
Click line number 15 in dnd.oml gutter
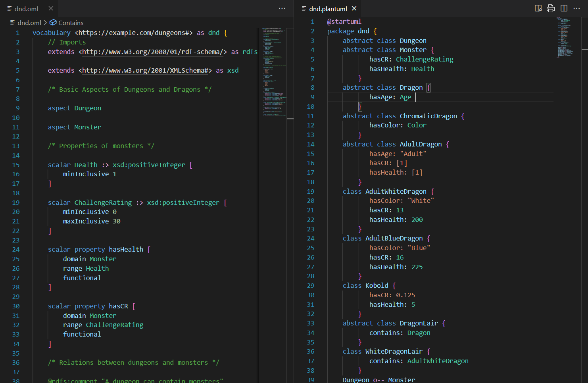(x=16, y=165)
